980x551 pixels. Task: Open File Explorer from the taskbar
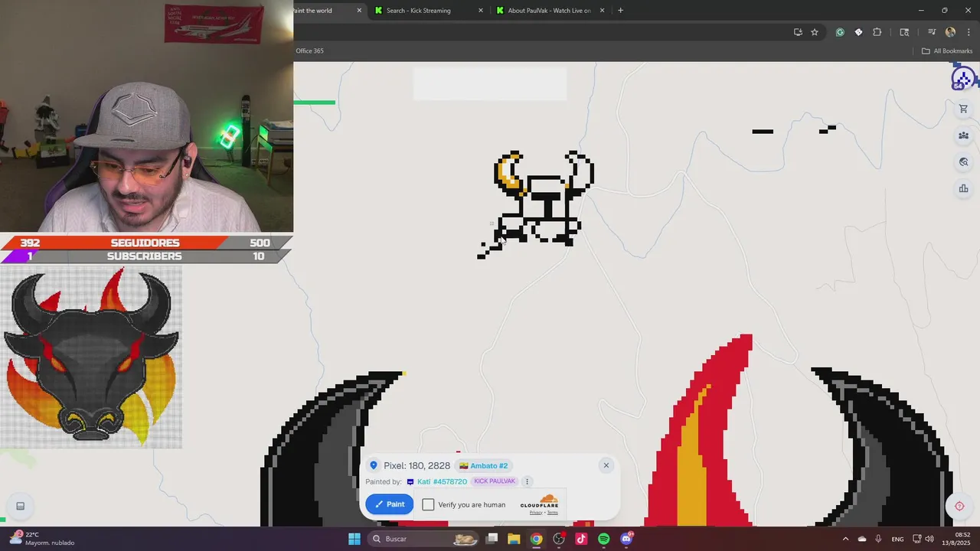[514, 539]
